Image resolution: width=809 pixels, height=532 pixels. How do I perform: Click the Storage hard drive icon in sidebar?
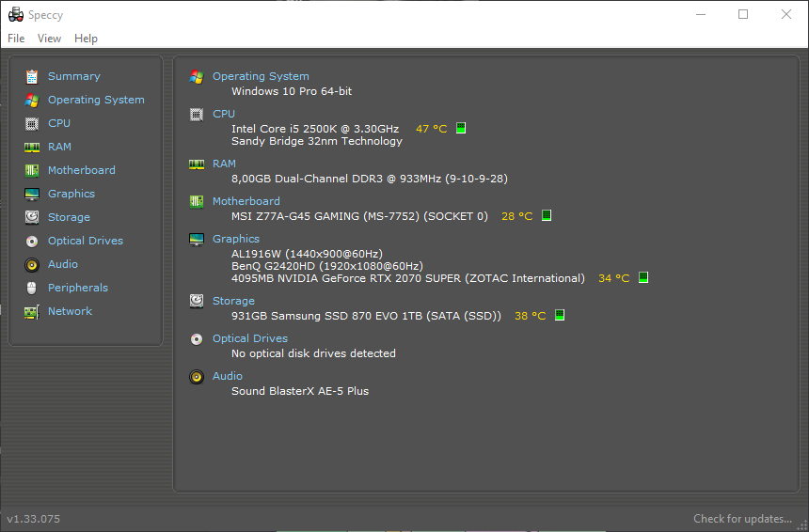tap(32, 217)
